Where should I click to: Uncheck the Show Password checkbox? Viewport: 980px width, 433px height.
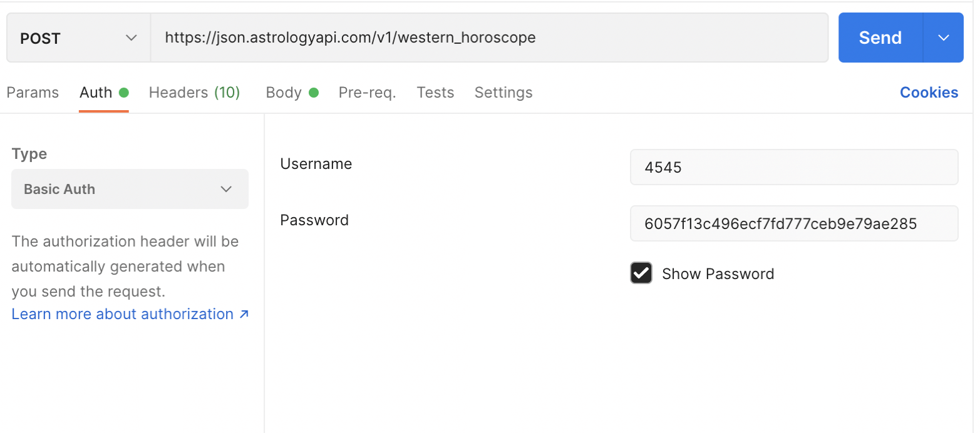[x=641, y=273]
